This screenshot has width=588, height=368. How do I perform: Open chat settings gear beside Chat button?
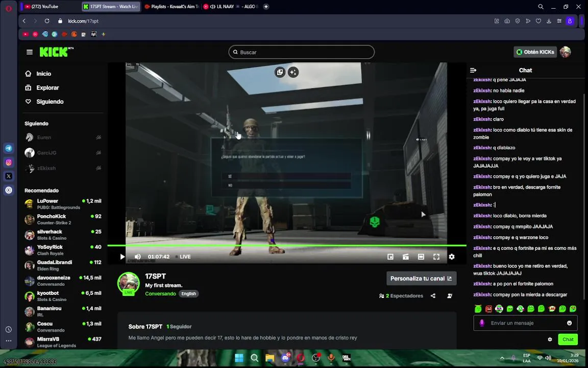tap(550, 339)
